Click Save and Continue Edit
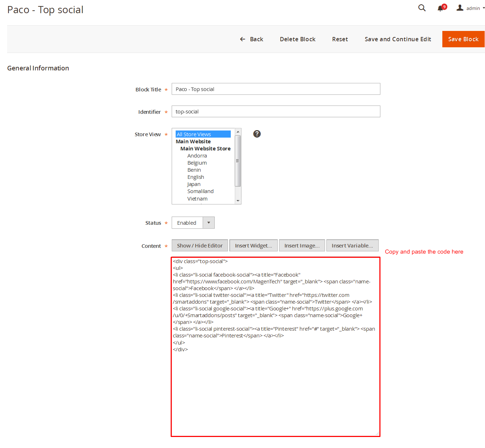 coord(398,39)
